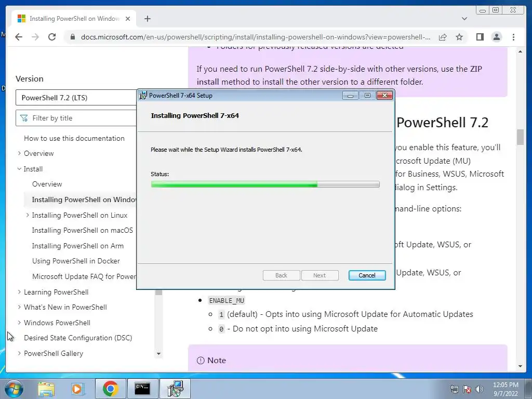Viewport: 532px width, 399px height.
Task: Click sidebar scroll-down arrow
Action: click(x=158, y=353)
